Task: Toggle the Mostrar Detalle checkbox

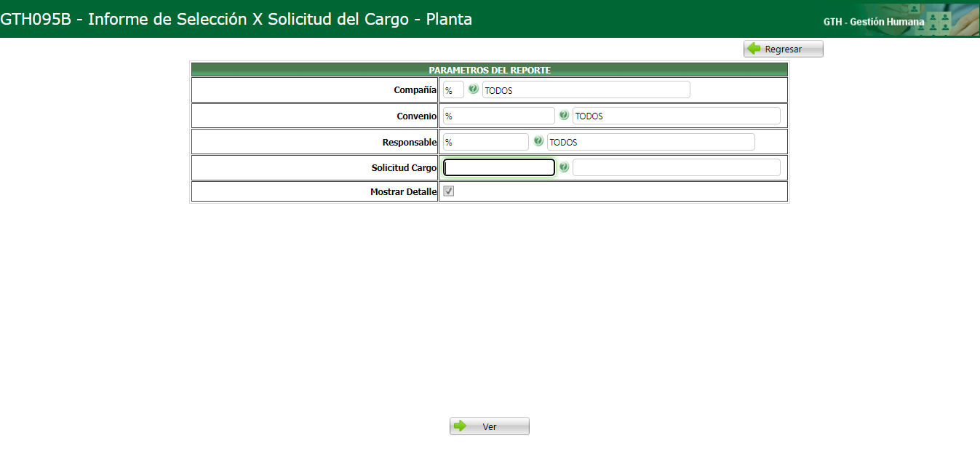Action: (x=450, y=191)
